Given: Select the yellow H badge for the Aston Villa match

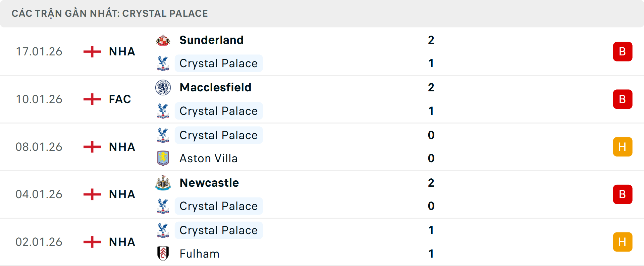Looking at the screenshot, I should (x=623, y=147).
